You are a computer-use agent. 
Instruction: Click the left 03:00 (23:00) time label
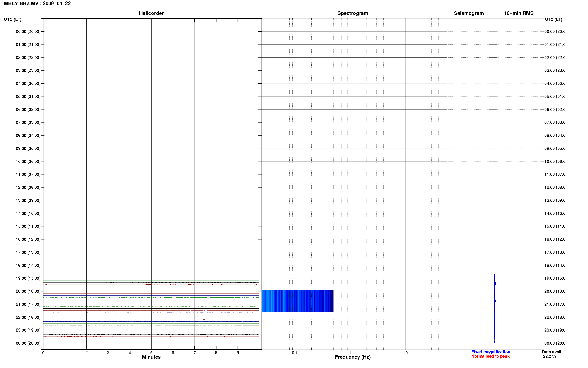(x=28, y=70)
